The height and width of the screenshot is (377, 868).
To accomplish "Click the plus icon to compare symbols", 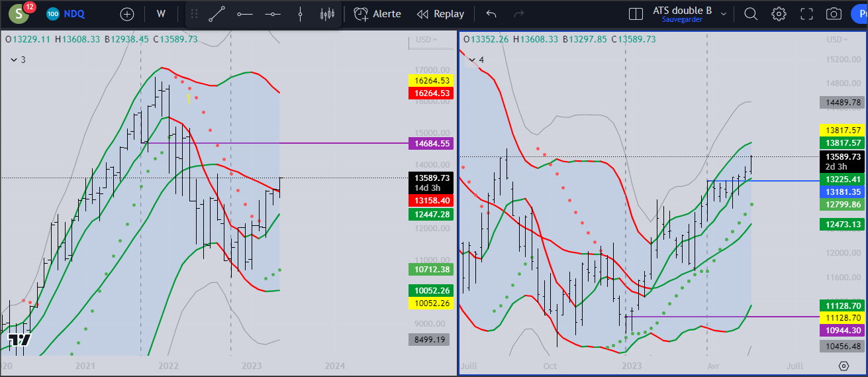I will [127, 14].
